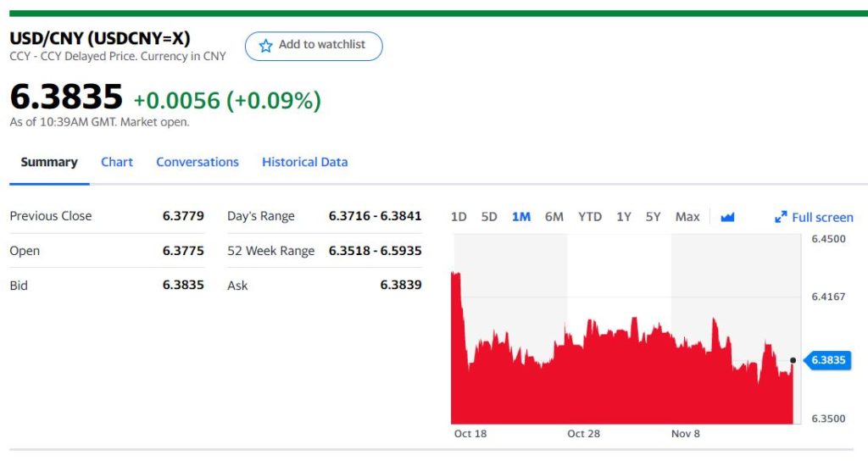Go to the Historical Data tab
Screen dimensions: 868x461
click(304, 162)
